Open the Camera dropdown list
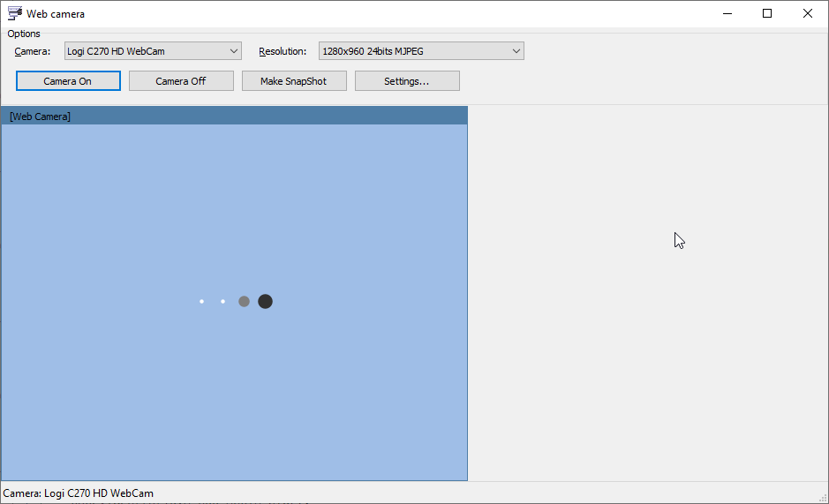This screenshot has height=504, width=829. 153,51
